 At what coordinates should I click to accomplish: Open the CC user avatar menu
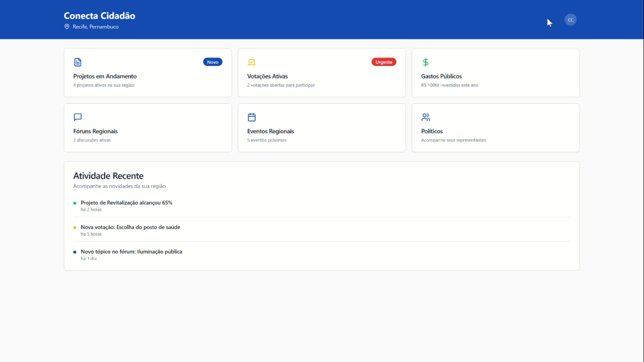570,20
